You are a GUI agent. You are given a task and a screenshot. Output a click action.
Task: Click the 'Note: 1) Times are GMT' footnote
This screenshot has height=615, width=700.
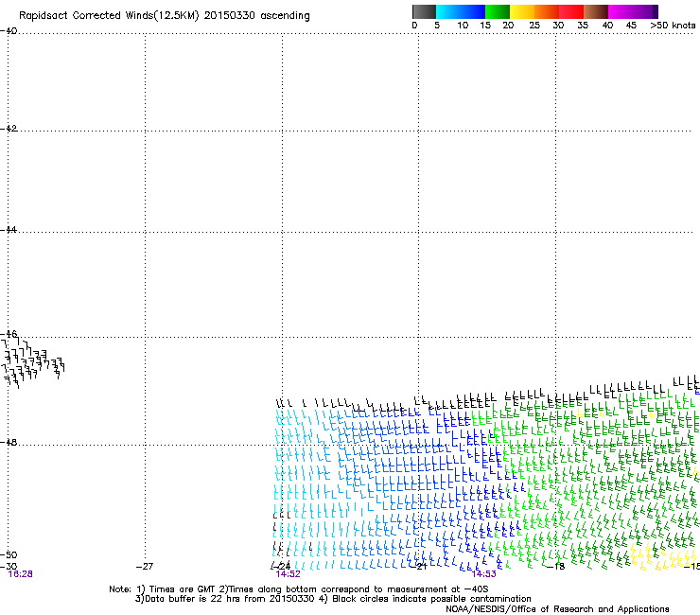pos(163,589)
